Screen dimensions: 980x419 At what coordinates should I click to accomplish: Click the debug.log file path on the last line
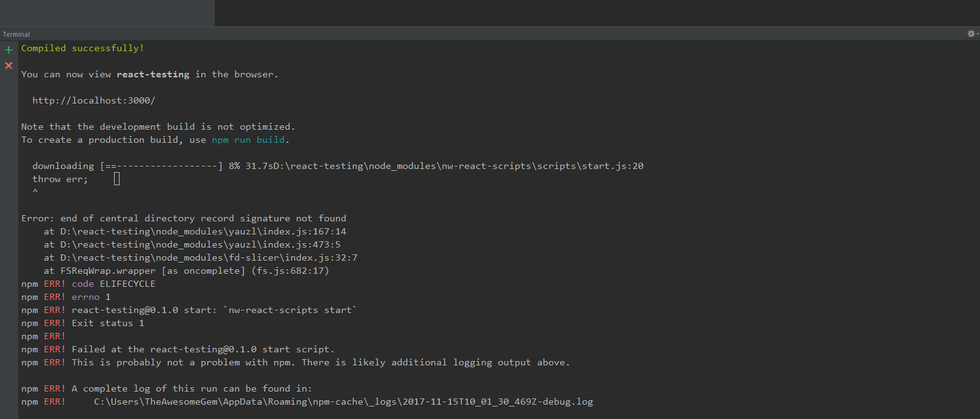click(x=343, y=402)
